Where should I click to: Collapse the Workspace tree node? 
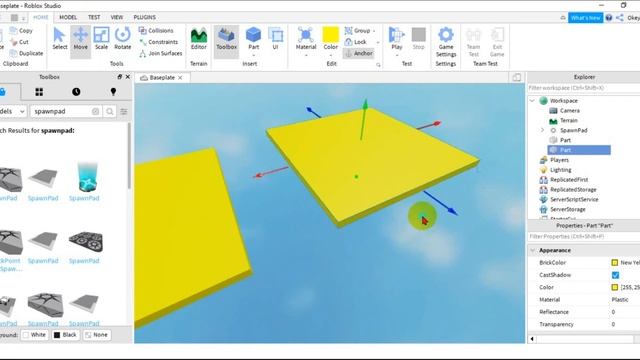pyautogui.click(x=532, y=100)
